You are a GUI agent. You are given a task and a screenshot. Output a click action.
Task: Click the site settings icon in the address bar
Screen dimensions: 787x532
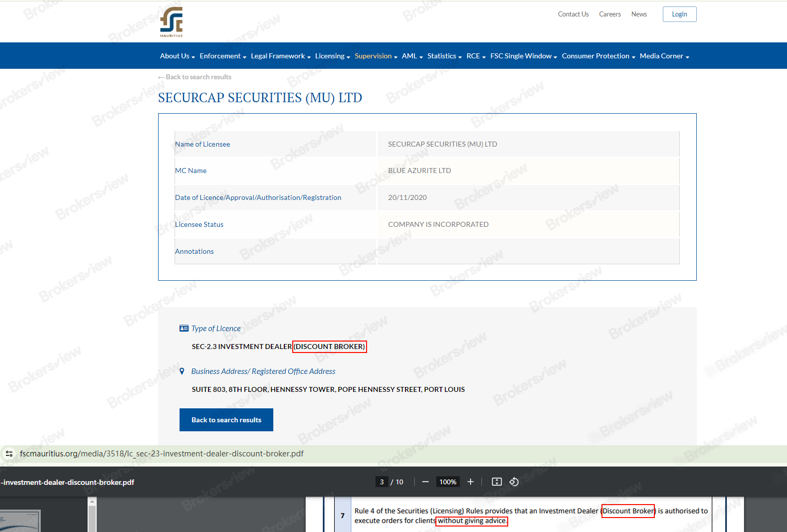pos(9,454)
